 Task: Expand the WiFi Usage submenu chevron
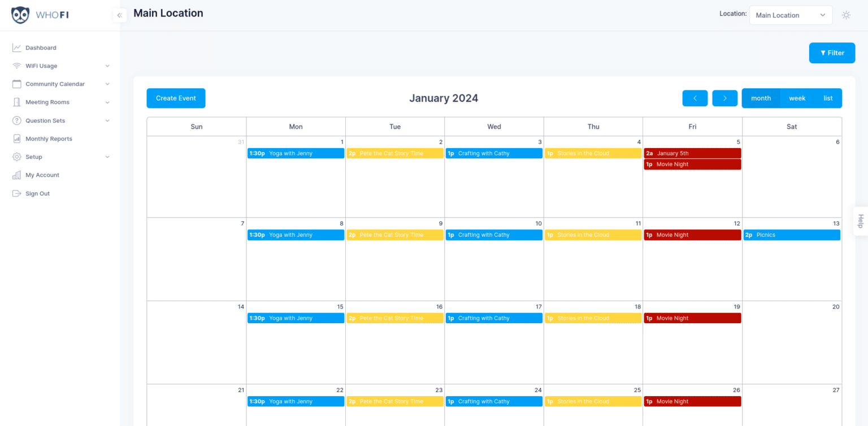point(107,66)
